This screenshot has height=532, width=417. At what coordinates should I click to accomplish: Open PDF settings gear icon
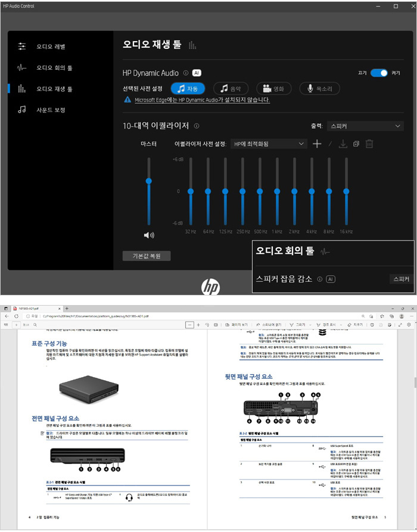[x=409, y=325]
